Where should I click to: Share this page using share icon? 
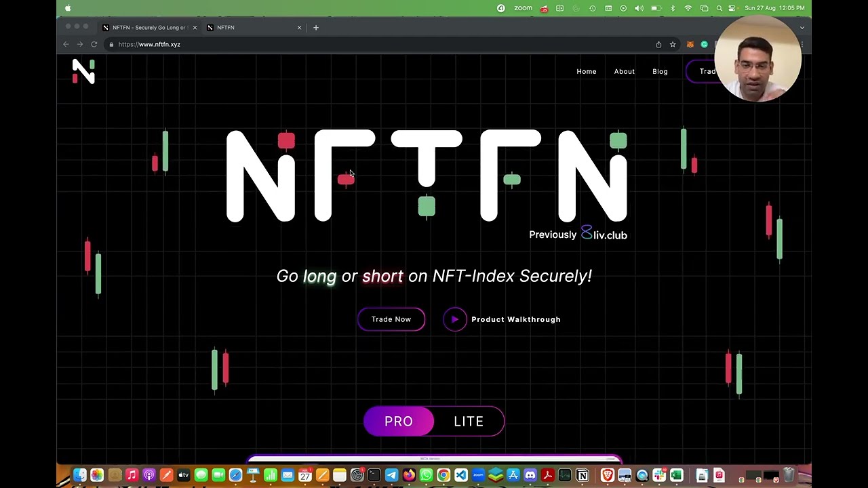point(658,44)
